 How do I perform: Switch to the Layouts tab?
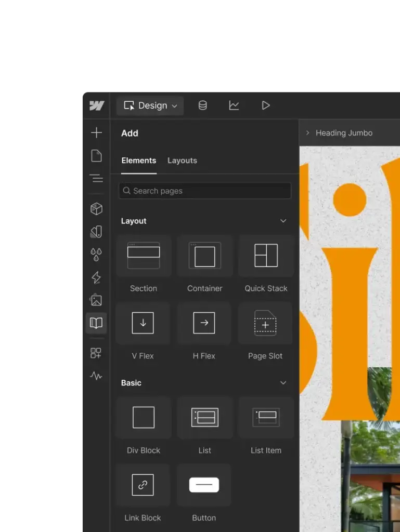182,161
